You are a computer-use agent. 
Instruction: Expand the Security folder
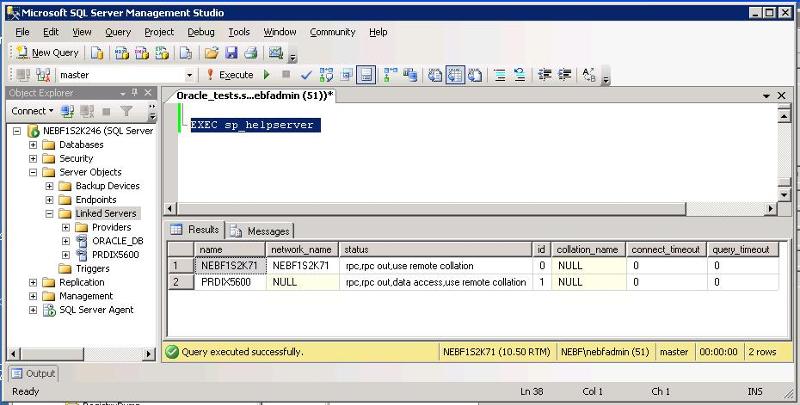(x=33, y=159)
